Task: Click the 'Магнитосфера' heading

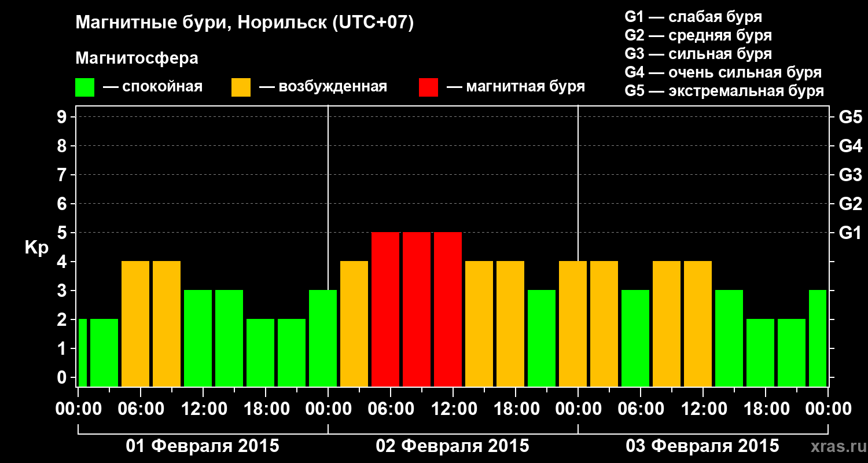Action: pos(137,58)
